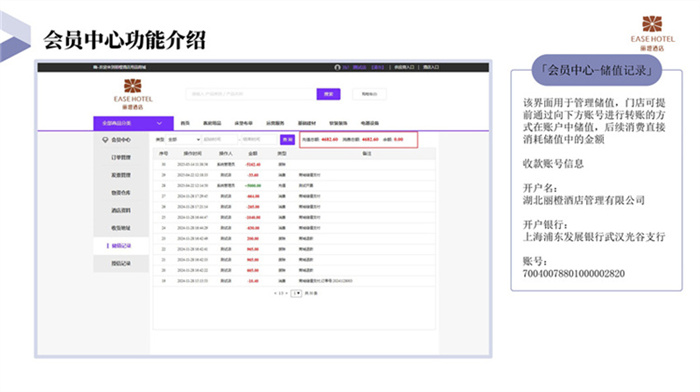700x392 pixels.
Task: Click the supplier entrance link in the top bar
Action: (404, 67)
